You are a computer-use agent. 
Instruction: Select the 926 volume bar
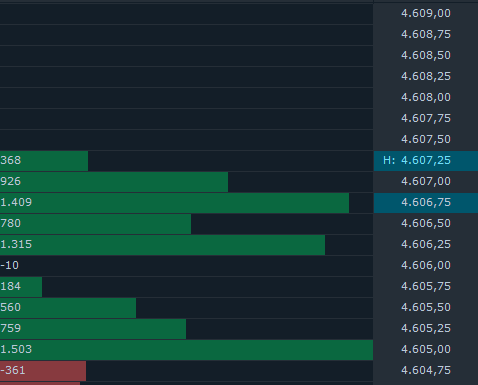[114, 182]
